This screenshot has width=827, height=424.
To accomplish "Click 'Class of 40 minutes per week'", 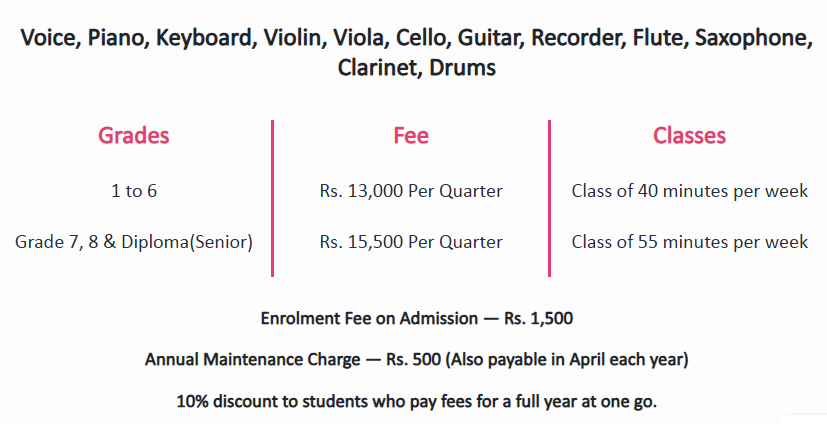I will click(x=689, y=191).
